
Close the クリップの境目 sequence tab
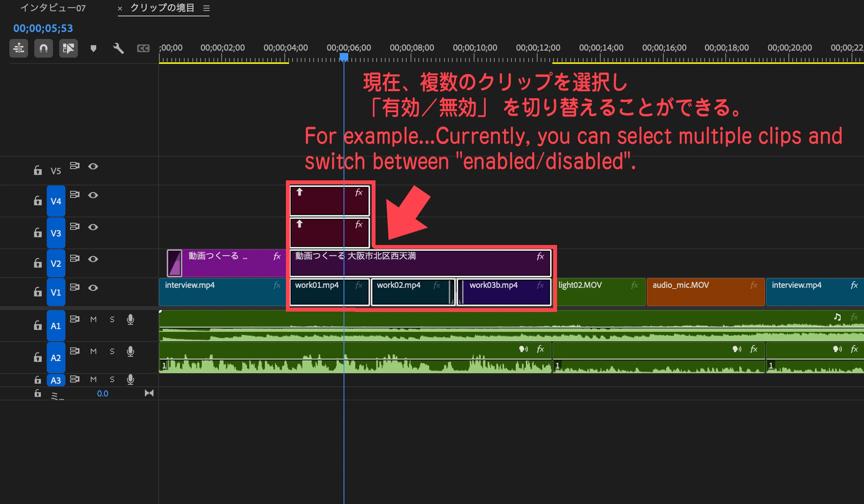pyautogui.click(x=120, y=8)
